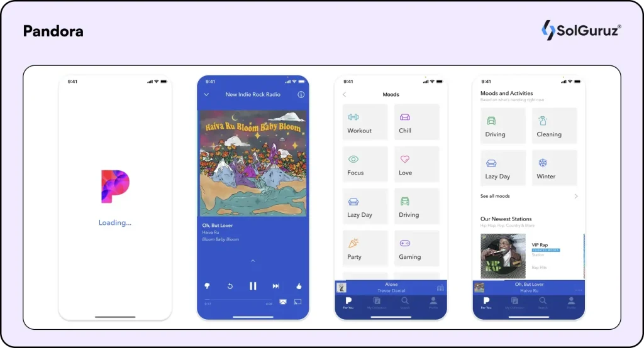Viewport: 644px width, 348px height.
Task: Select Lazy Day tile on Moods screen
Action: coord(365,206)
